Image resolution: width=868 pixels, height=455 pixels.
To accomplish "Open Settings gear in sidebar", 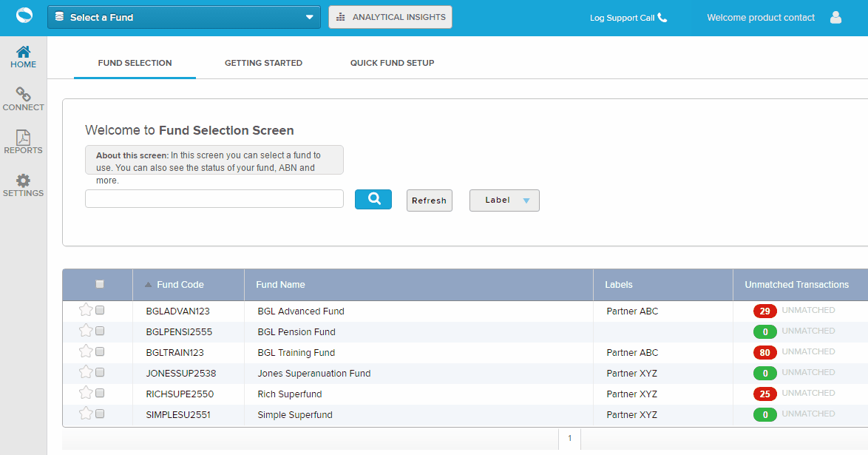I will click(x=24, y=181).
